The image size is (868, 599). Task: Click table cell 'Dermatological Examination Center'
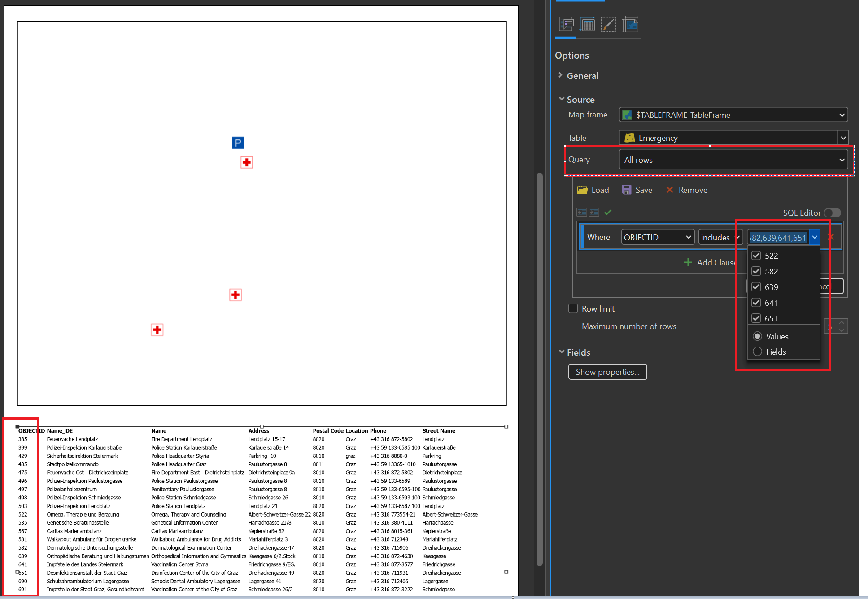coord(191,547)
